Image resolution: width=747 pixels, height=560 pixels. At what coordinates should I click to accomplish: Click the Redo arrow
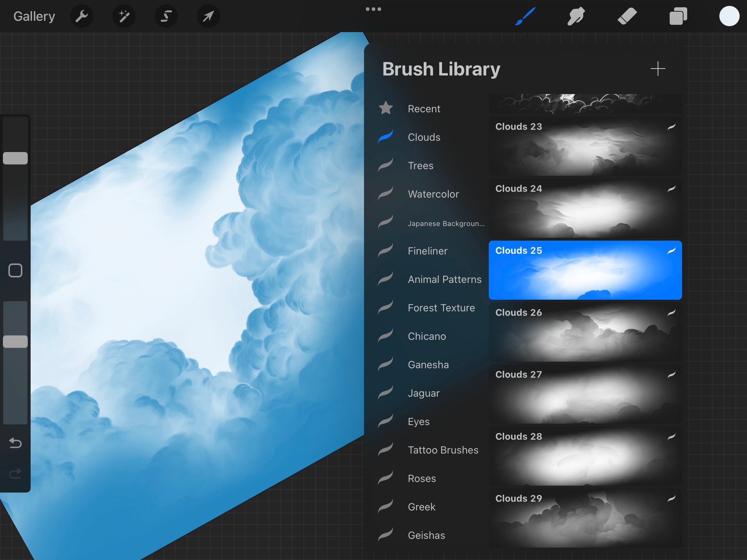[x=15, y=474]
